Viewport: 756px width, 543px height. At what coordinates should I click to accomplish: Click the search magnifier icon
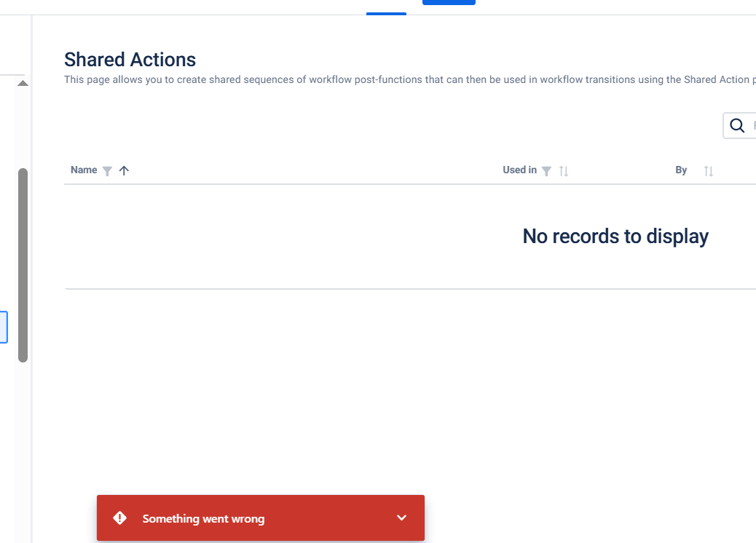pyautogui.click(x=737, y=125)
